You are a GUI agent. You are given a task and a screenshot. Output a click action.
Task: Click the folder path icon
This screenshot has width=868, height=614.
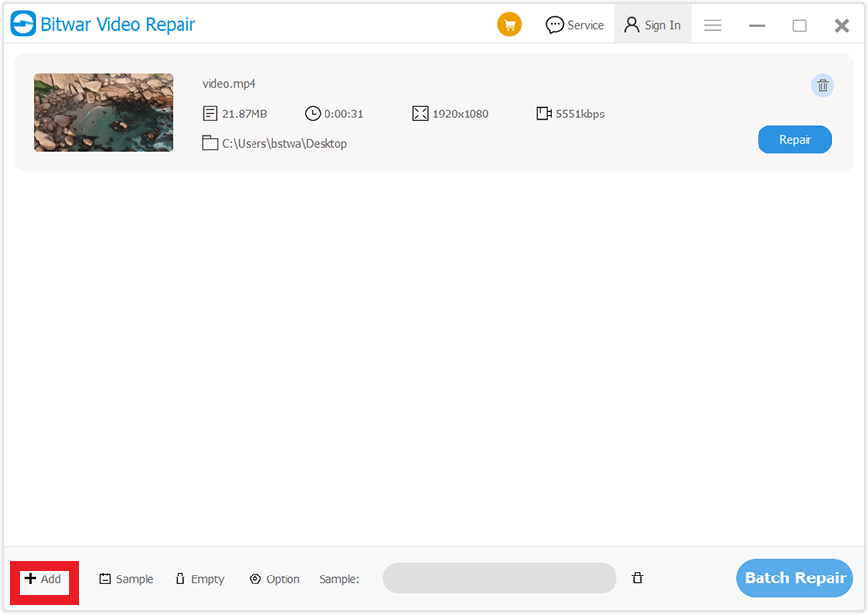[210, 143]
